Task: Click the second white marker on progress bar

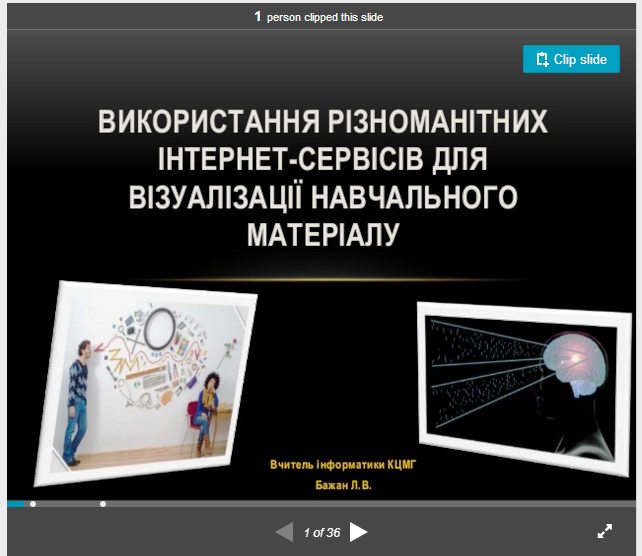Action: coord(103,504)
